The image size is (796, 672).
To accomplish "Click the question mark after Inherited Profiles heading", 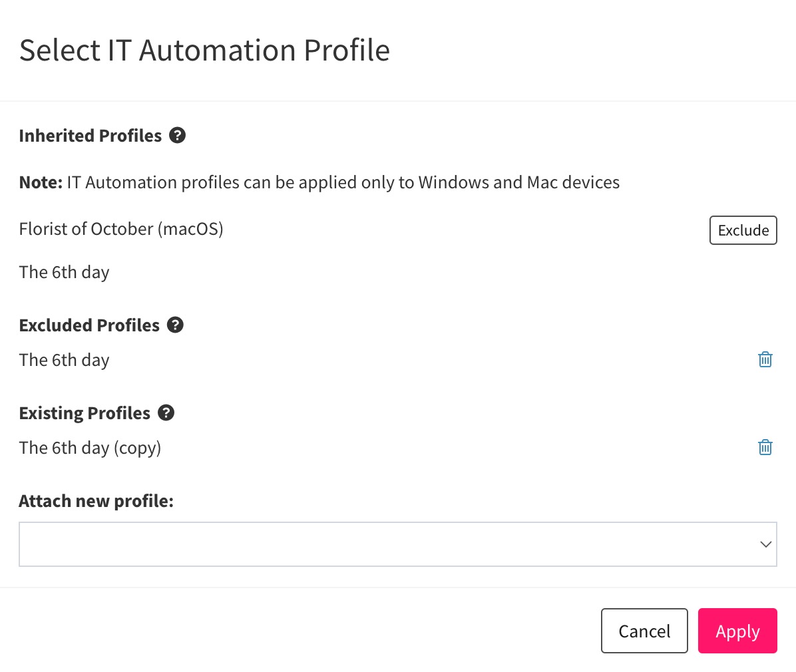I will [x=178, y=135].
